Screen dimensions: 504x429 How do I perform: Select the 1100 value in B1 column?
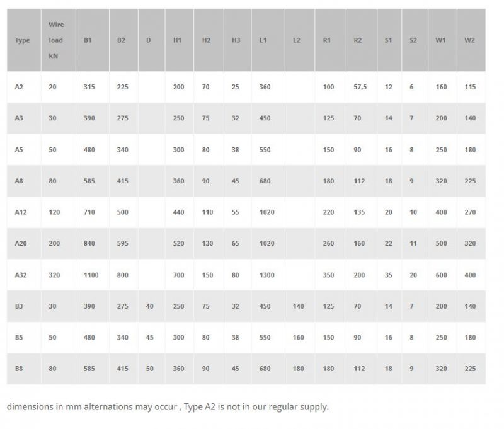pos(91,275)
